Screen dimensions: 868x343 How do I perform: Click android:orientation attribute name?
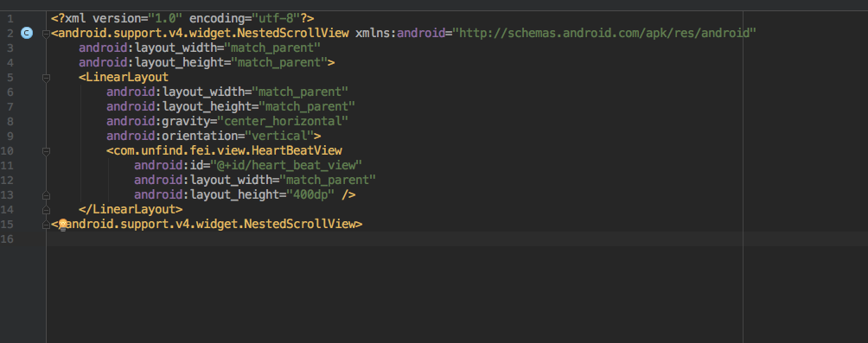(172, 137)
